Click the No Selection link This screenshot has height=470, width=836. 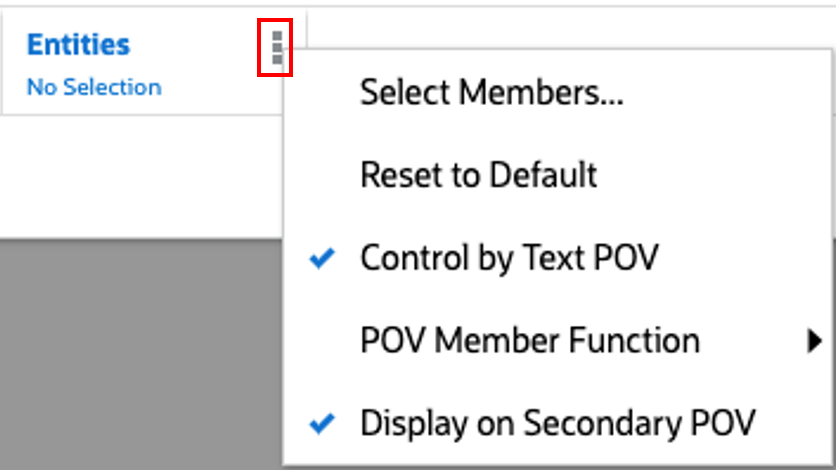(93, 88)
